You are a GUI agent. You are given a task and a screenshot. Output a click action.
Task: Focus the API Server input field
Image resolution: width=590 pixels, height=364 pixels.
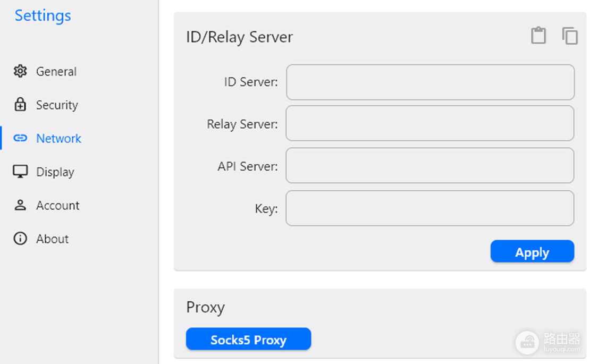[x=430, y=165]
